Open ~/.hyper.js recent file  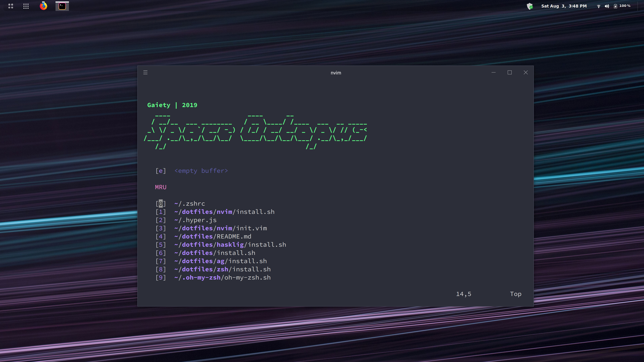click(x=196, y=220)
